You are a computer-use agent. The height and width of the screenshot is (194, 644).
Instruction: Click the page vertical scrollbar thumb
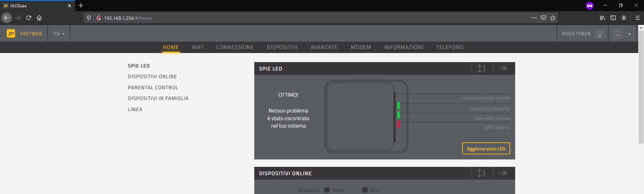[x=641, y=87]
